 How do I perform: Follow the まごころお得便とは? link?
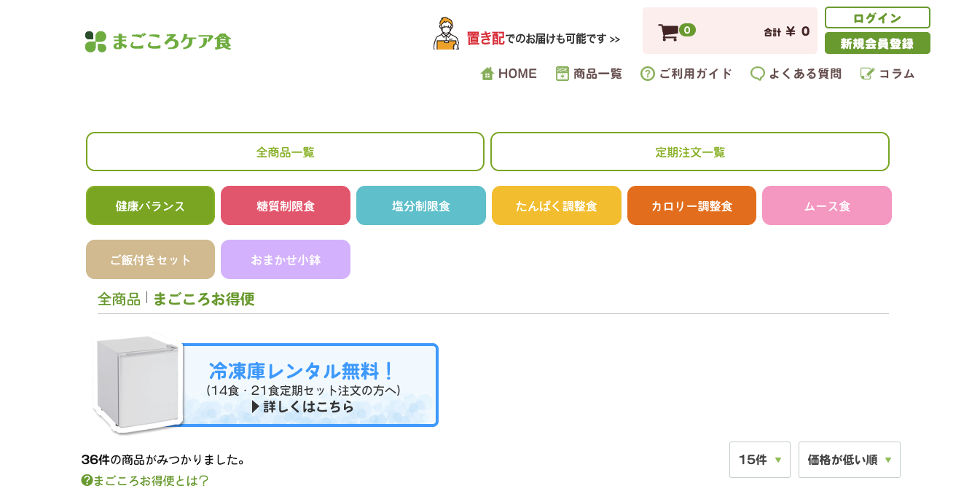point(144,481)
